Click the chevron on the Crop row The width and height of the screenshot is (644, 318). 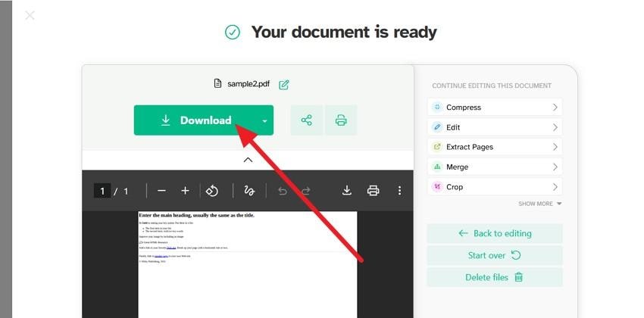pos(555,187)
